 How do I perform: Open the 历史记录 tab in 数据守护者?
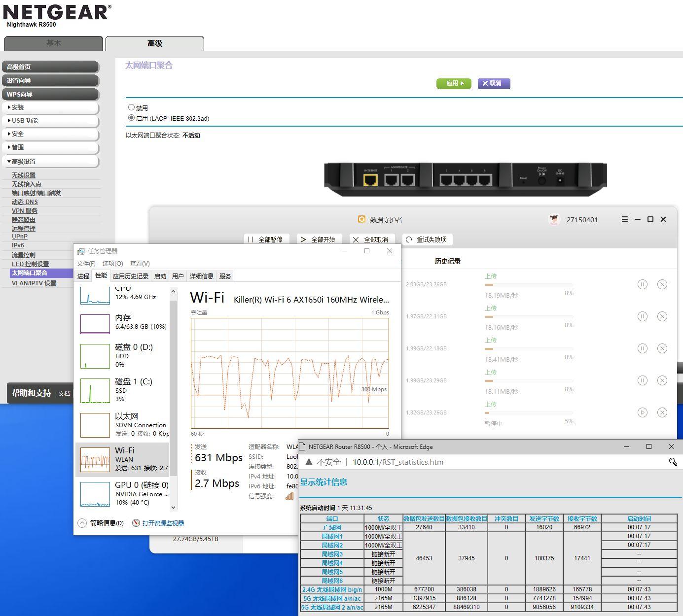(x=448, y=261)
